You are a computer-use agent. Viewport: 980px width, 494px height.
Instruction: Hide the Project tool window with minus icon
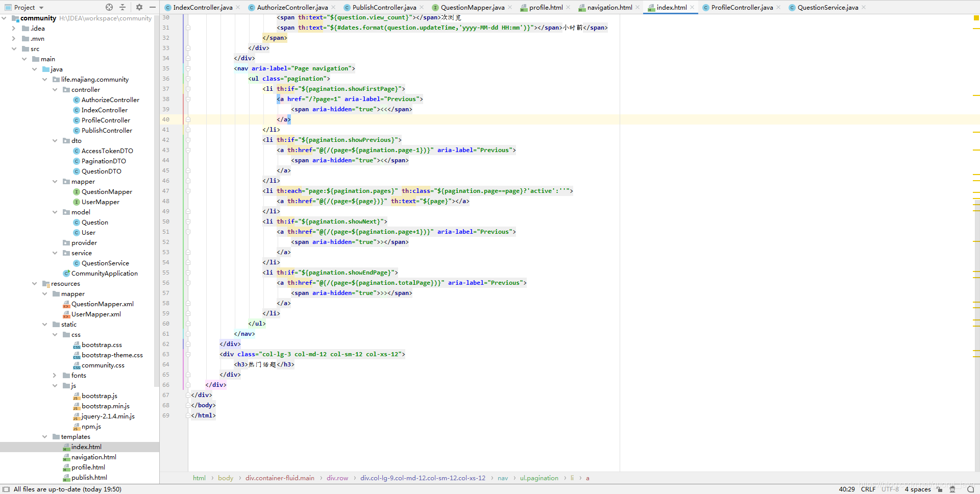point(153,7)
